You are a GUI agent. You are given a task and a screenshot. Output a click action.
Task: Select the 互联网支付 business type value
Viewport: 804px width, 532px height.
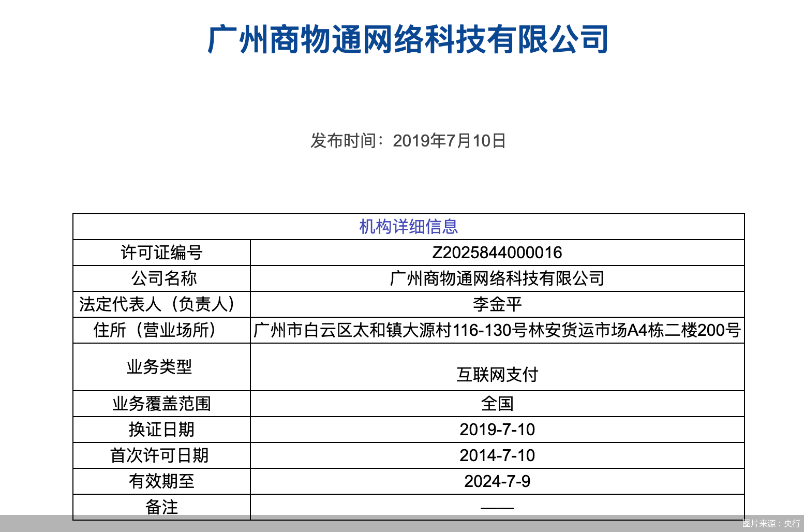[497, 374]
